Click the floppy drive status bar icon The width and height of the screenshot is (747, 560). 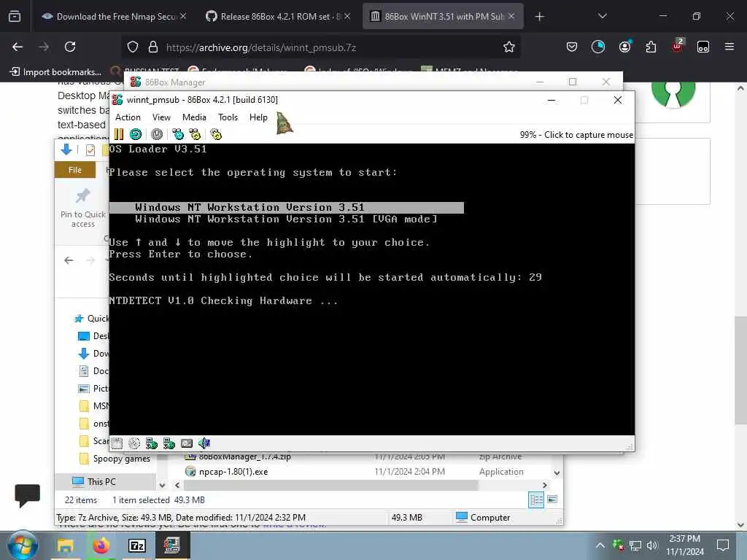pos(117,443)
